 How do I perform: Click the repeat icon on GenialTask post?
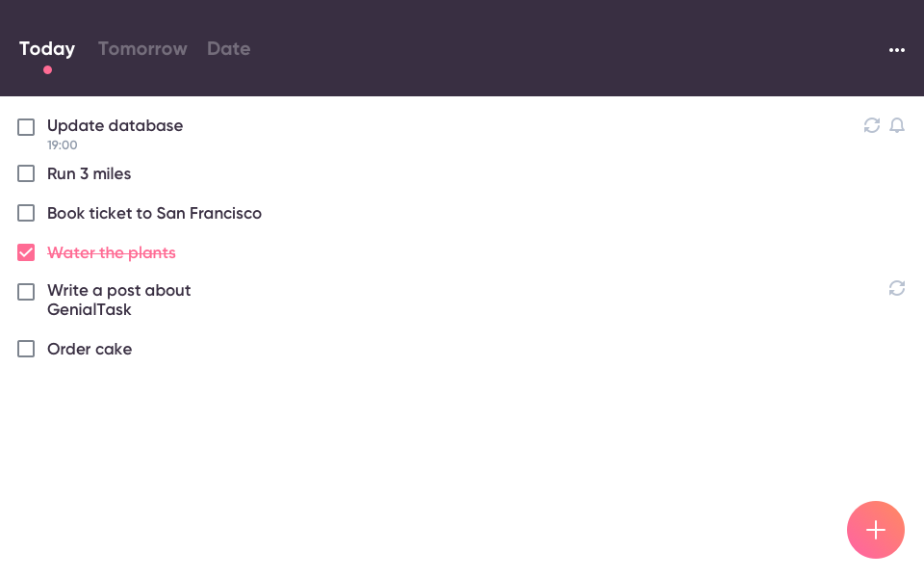point(897,288)
